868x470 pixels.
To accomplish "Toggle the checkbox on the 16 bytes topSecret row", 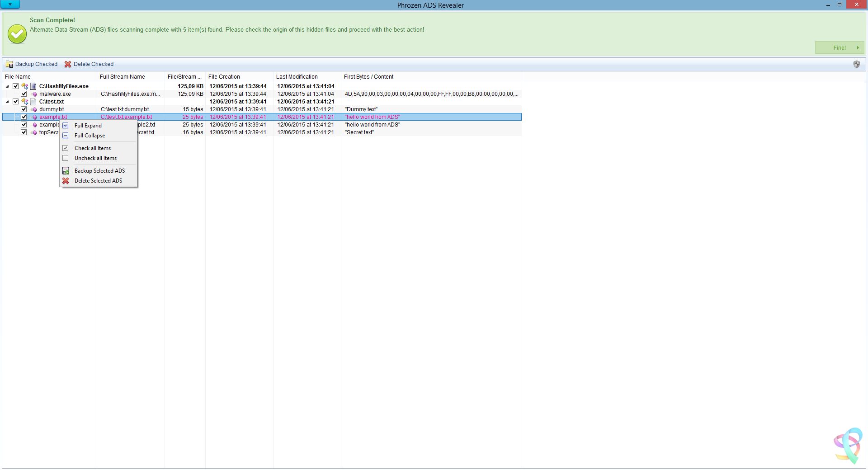I will pyautogui.click(x=24, y=132).
